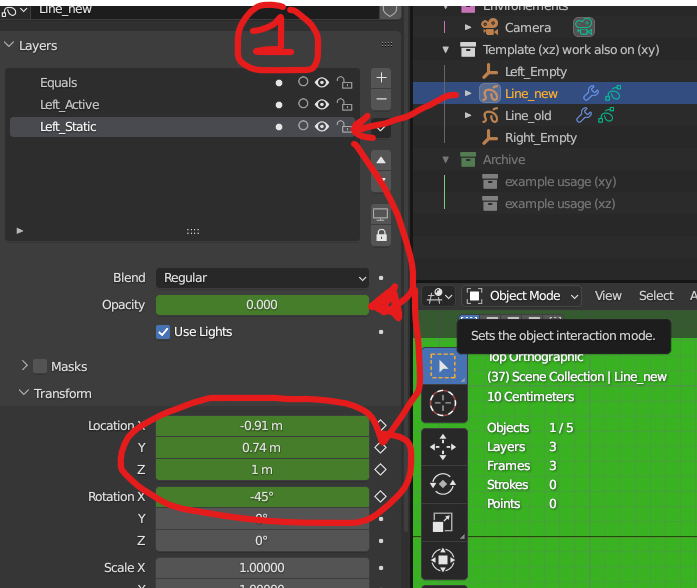Screen dimensions: 697x588
Task: Click the Template collection box icon
Action: [468, 49]
